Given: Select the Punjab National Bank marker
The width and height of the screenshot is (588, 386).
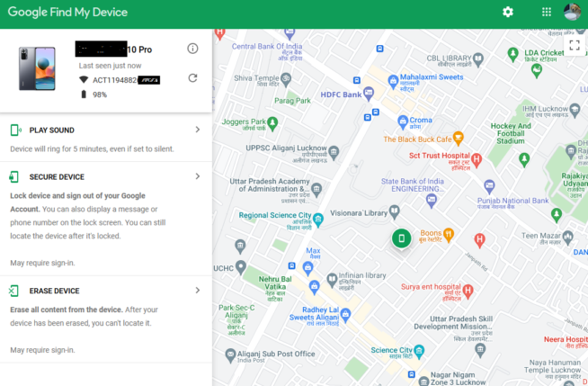Looking at the screenshot, I should click(489, 186).
